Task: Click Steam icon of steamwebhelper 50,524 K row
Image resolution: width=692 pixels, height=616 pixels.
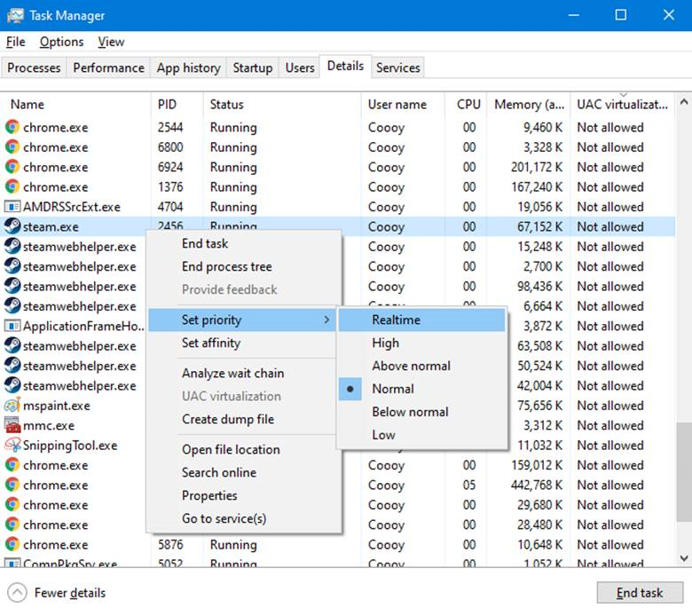Action: pos(12,366)
